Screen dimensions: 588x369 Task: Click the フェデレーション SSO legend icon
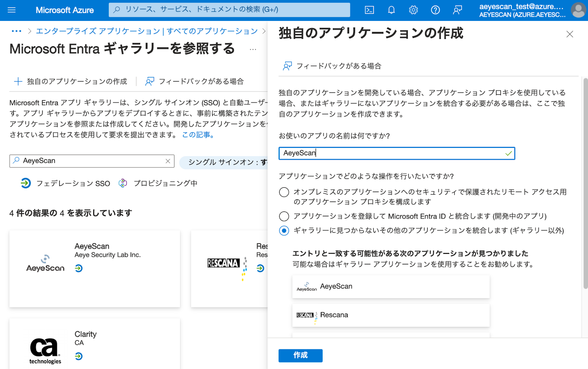(26, 183)
